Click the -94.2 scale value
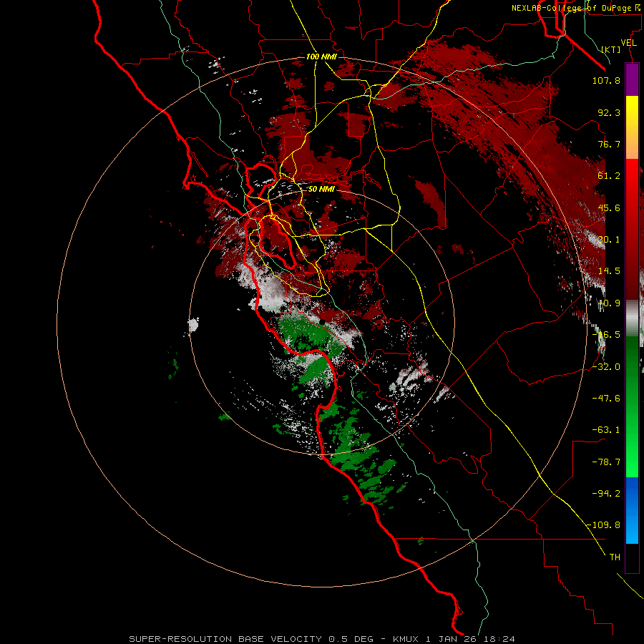 tap(606, 494)
